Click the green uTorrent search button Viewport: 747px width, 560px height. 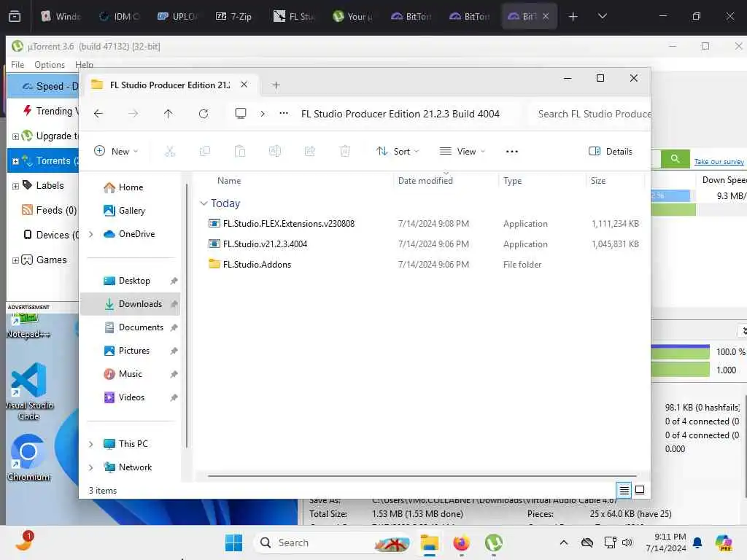point(675,158)
